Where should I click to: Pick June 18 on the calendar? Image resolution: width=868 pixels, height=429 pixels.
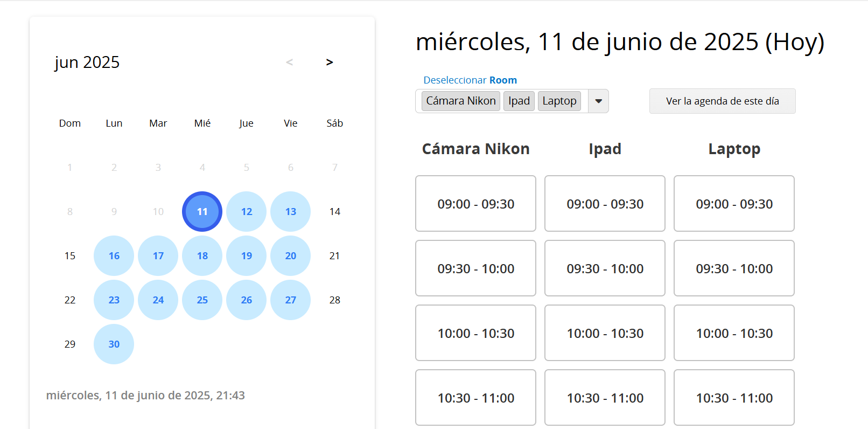[202, 256]
